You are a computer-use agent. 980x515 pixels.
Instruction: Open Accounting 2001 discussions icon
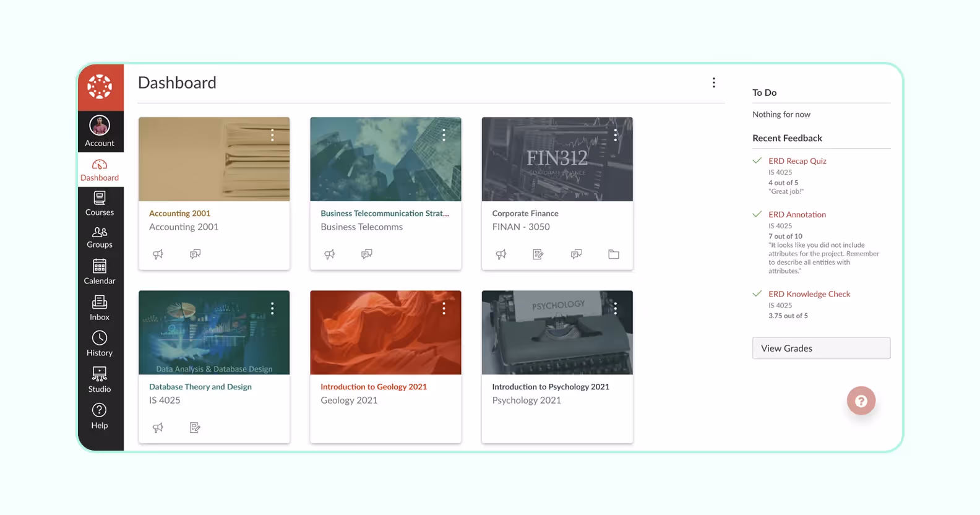point(196,254)
